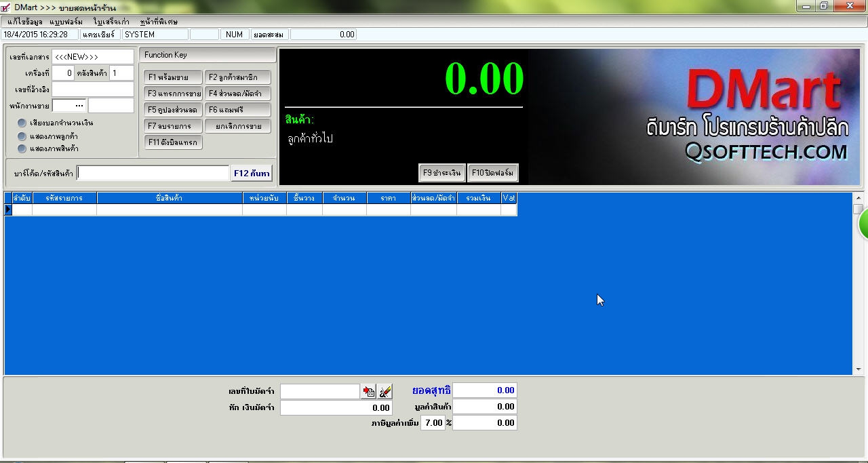This screenshot has width=868, height=463.
Task: Click the VAT rate 7.00 field
Action: point(433,422)
